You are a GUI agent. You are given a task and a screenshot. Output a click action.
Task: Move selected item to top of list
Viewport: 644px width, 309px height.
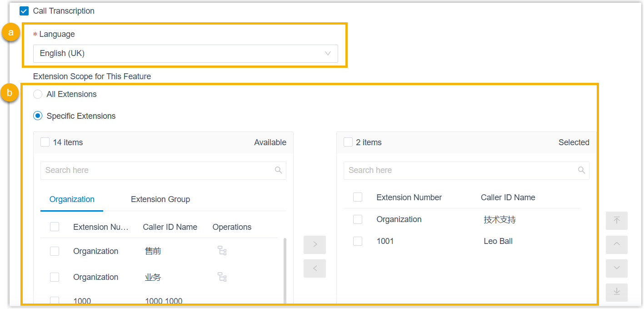[x=616, y=221]
